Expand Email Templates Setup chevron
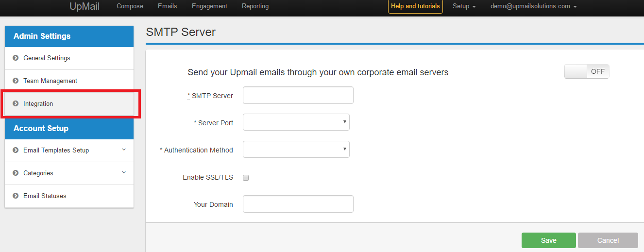Viewport: 644px width, 252px height. coord(124,150)
